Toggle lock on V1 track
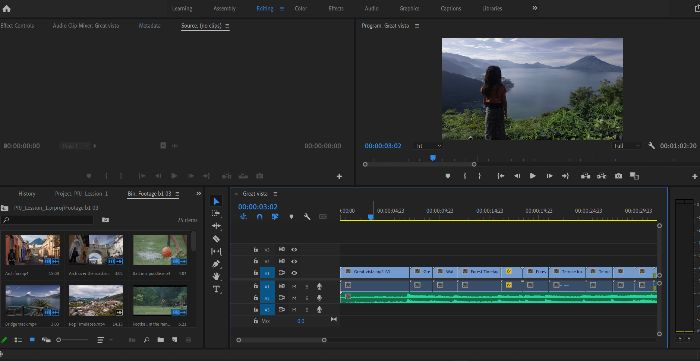The height and width of the screenshot is (361, 700). click(256, 273)
